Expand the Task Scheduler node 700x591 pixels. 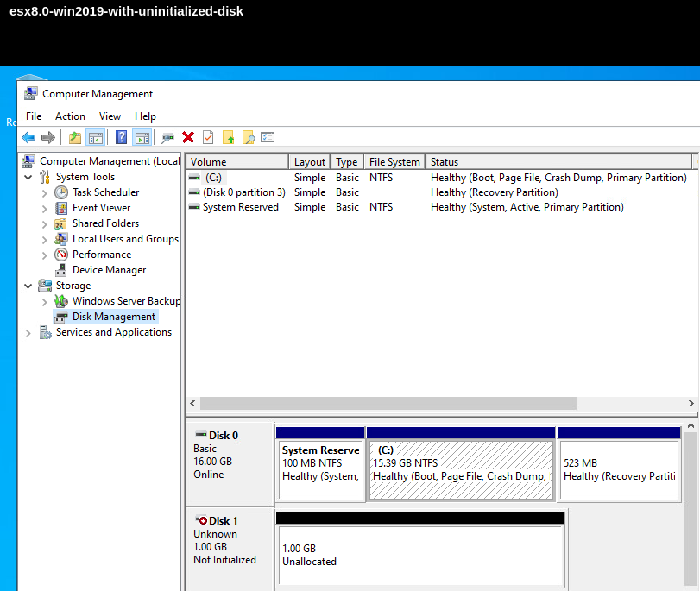pyautogui.click(x=45, y=192)
